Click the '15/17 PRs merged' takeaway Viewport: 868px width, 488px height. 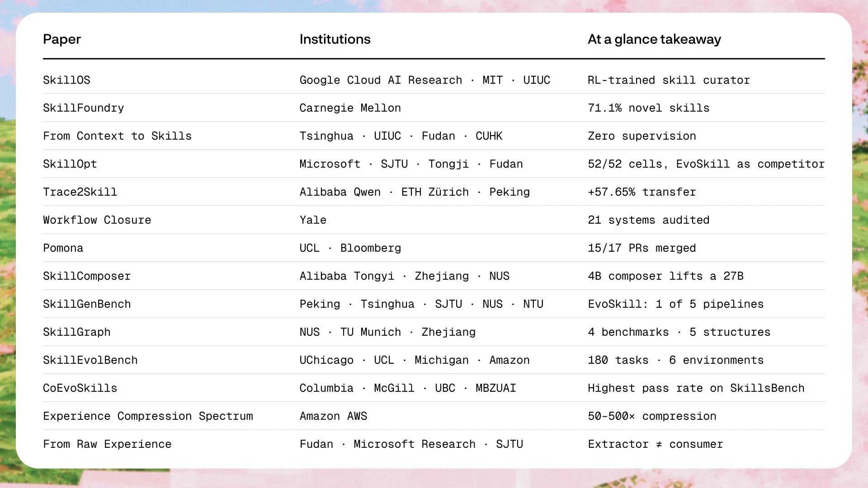[642, 248]
